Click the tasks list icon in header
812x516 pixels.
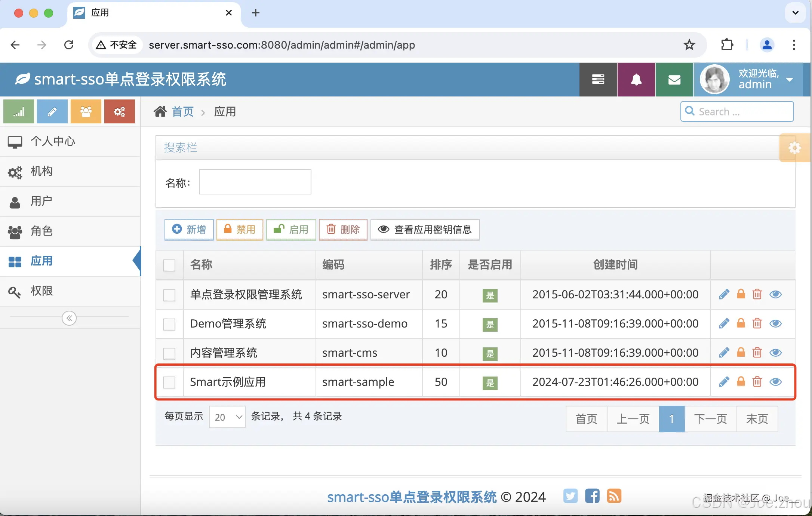pyautogui.click(x=598, y=80)
